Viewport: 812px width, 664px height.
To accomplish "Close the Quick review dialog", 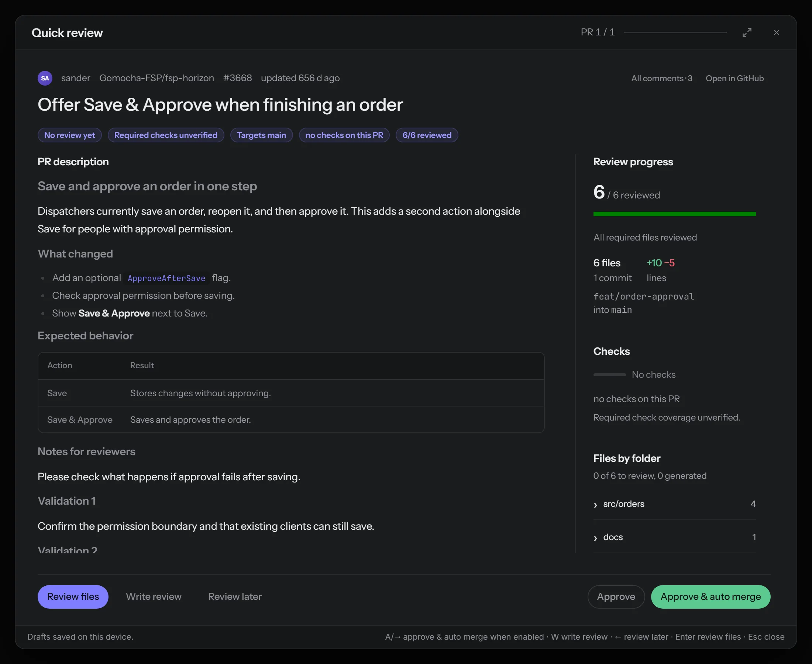I will pos(776,32).
